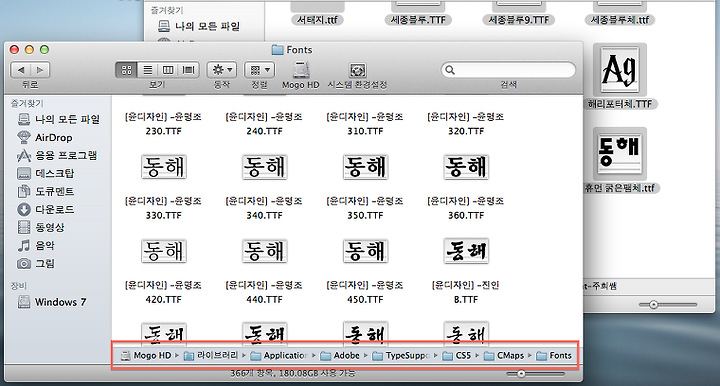This screenshot has height=386, width=720.
Task: Select font file icon labeled 360.TTF
Action: pyautogui.click(x=466, y=167)
